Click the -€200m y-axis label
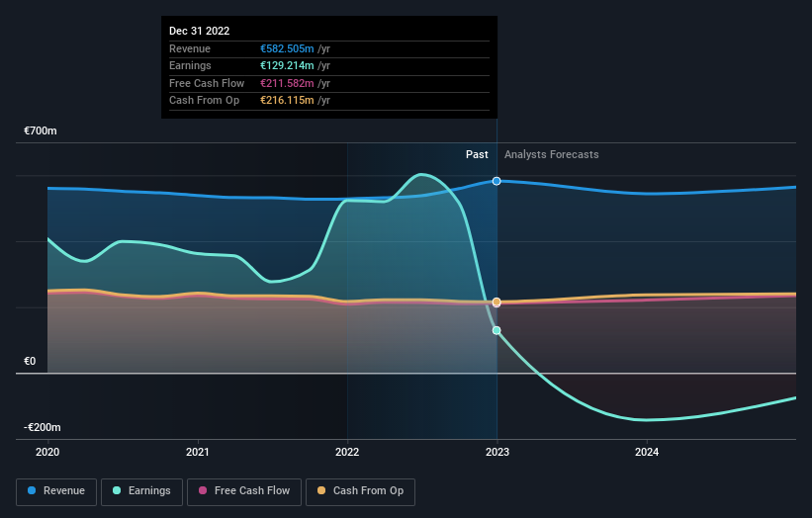The height and width of the screenshot is (518, 812). pyautogui.click(x=42, y=427)
